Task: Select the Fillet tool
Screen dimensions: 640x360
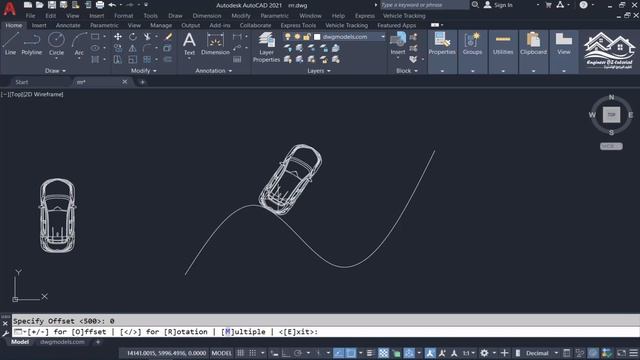Action: click(x=147, y=48)
